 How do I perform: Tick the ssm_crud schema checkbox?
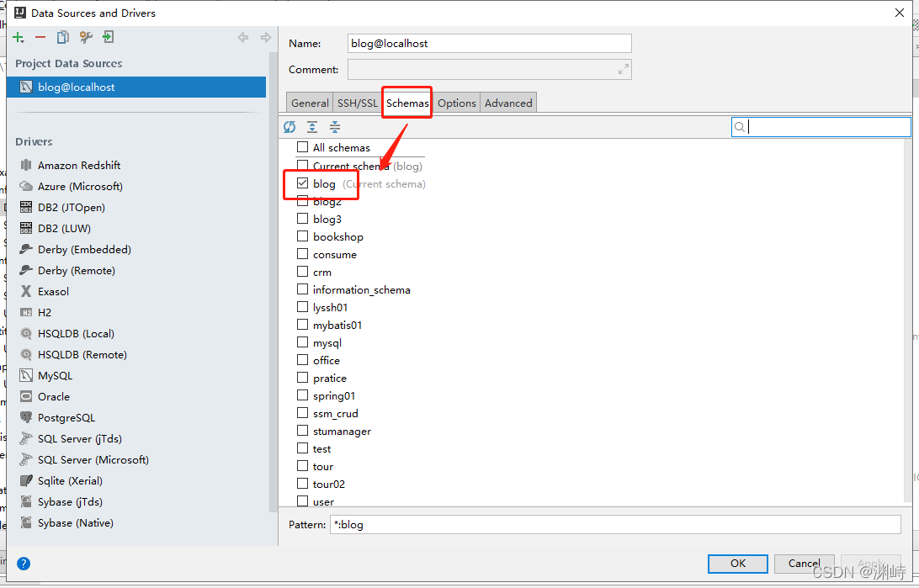click(302, 413)
